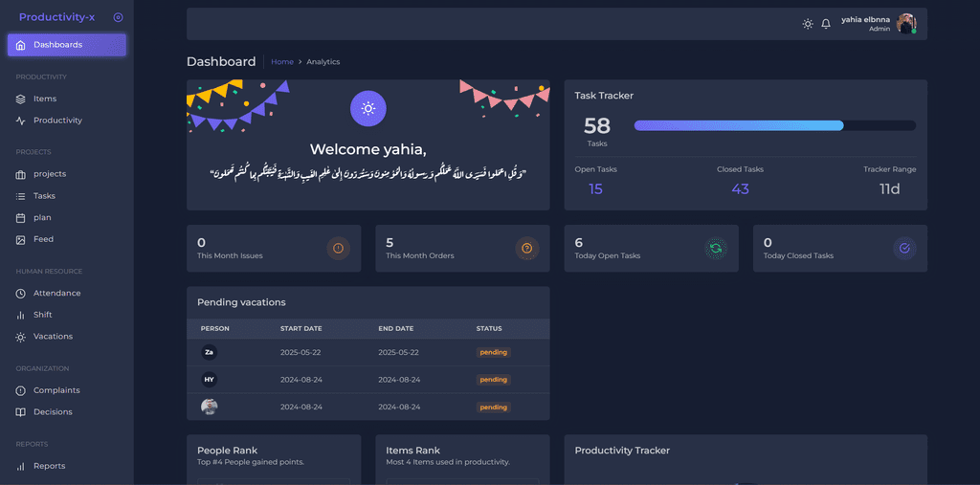
Task: Click the Dashboards home icon
Action: [21, 45]
